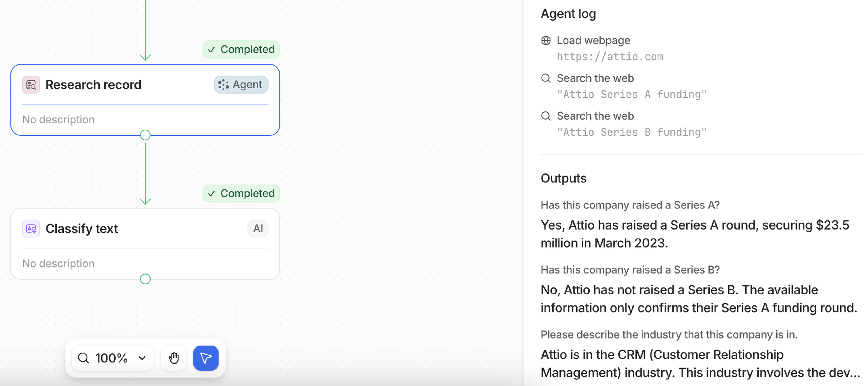The height and width of the screenshot is (386, 868).
Task: Click the Research record output connector circle
Action: click(x=145, y=135)
